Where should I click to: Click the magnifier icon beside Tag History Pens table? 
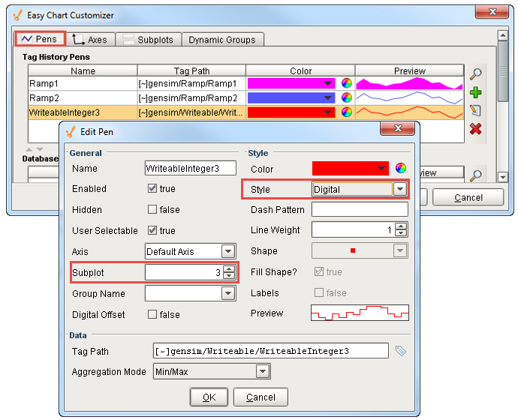click(475, 74)
